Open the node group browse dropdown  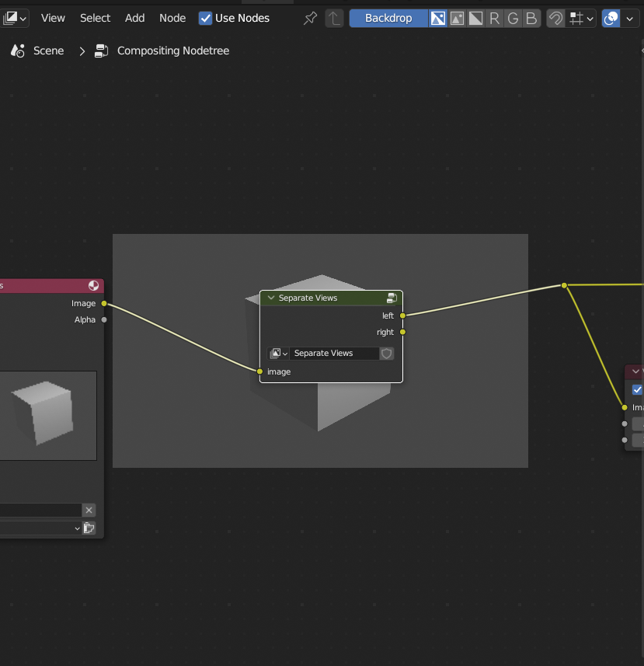point(278,354)
